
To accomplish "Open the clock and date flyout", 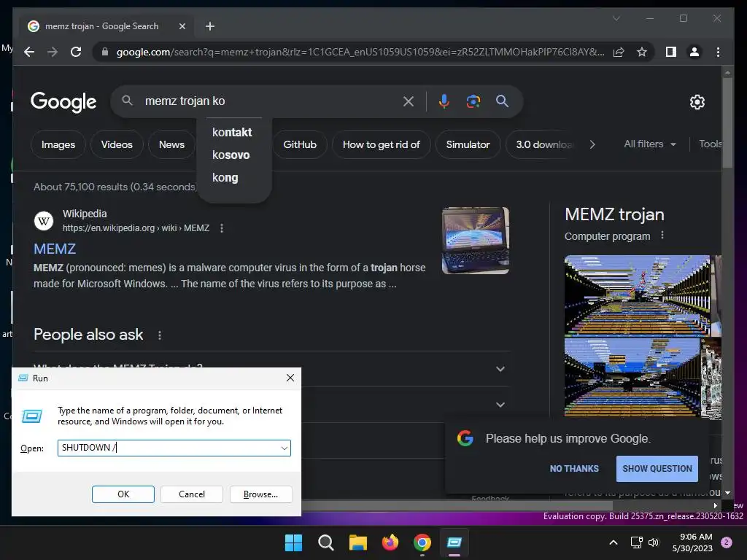I will [692, 542].
